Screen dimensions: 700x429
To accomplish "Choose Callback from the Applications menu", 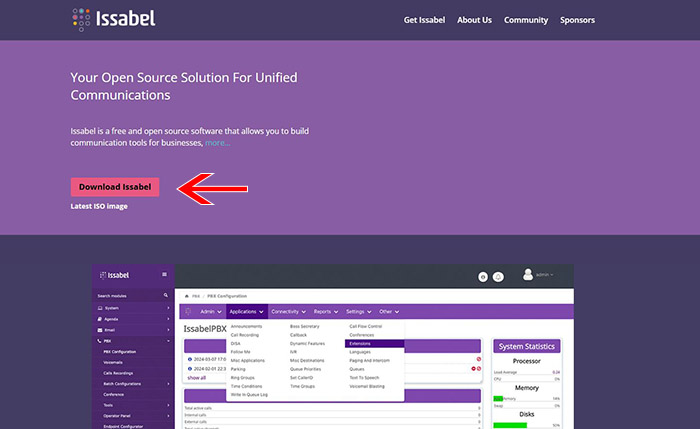I will (298, 335).
